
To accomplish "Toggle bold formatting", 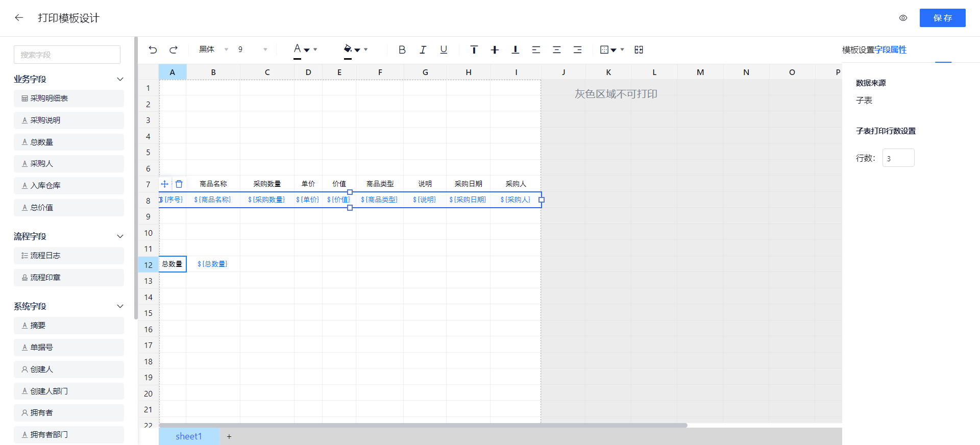I will [x=402, y=50].
